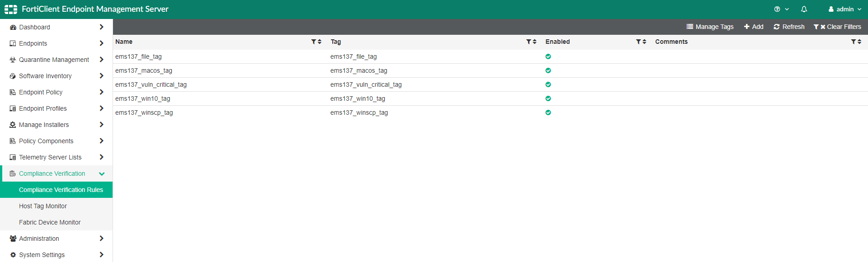Screen dimensions: 868x262
Task: Click the Comments column header
Action: click(x=671, y=42)
